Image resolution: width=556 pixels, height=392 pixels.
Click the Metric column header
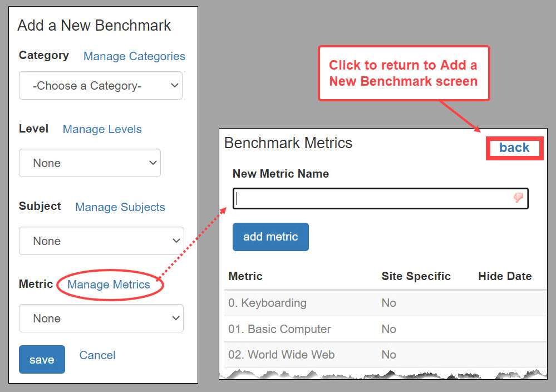pos(245,276)
